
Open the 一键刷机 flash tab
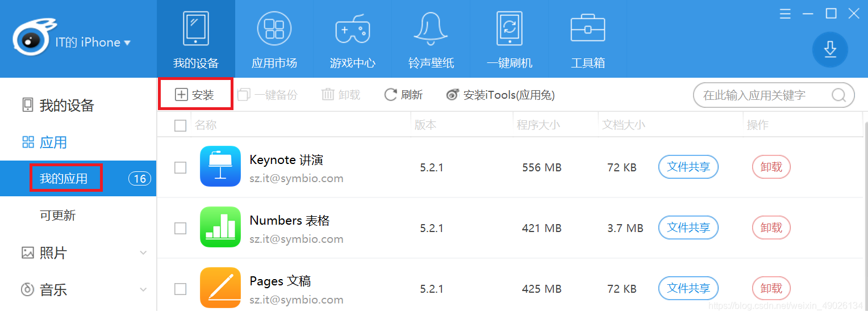510,39
